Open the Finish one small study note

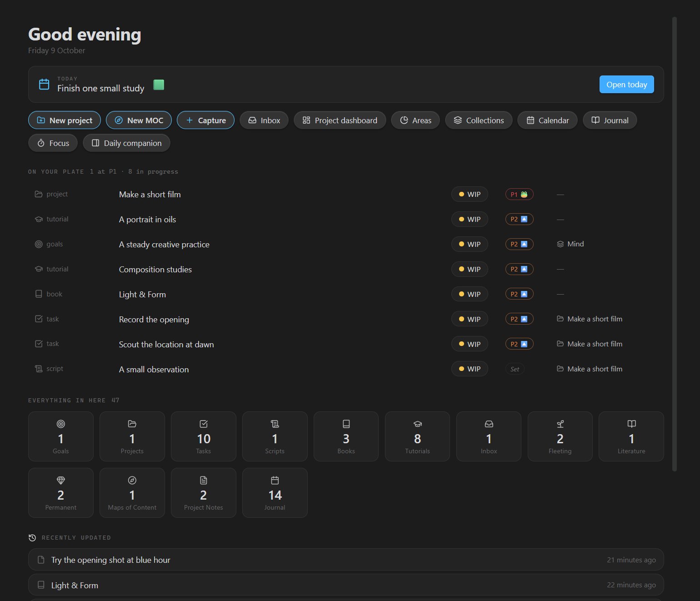101,88
